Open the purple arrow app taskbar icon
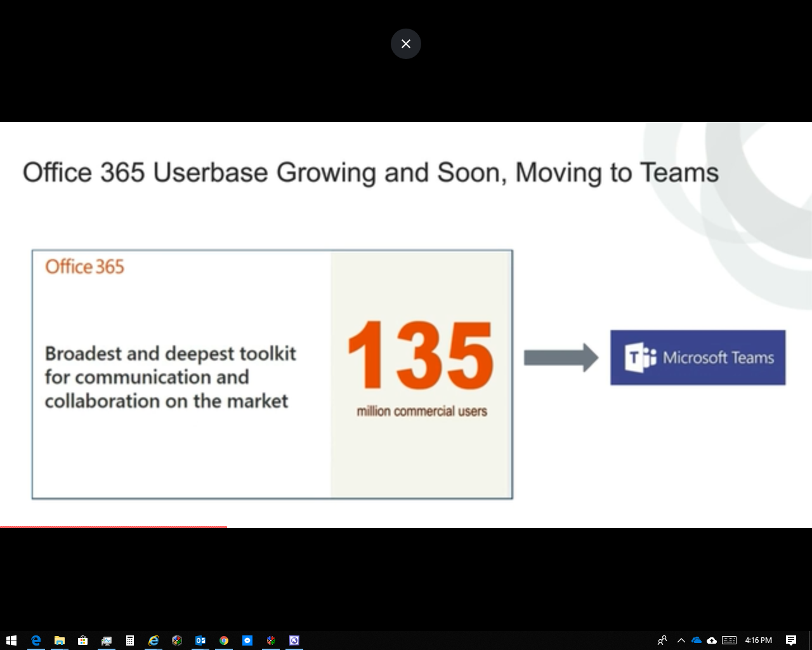 point(294,640)
